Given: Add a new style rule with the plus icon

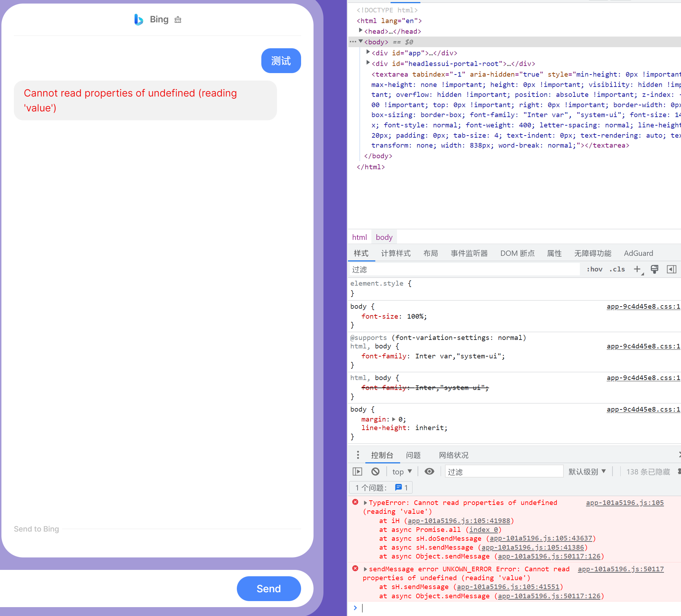Looking at the screenshot, I should point(637,269).
